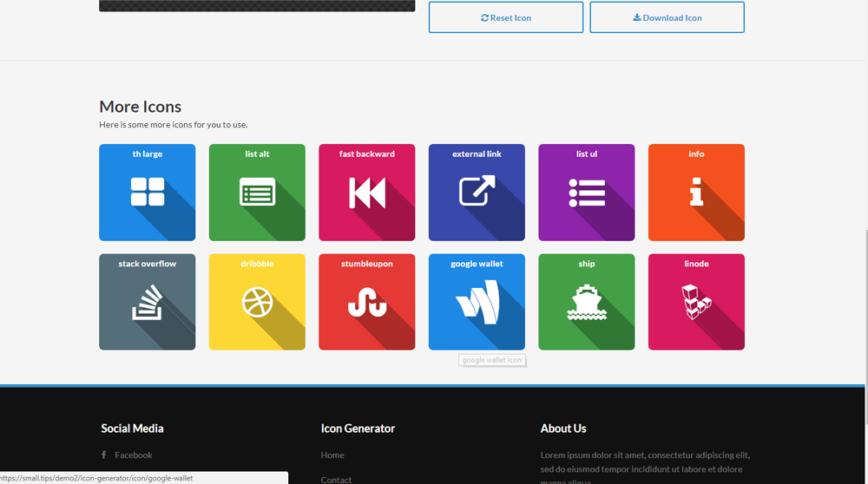868x484 pixels.
Task: Go to Home in footer
Action: pos(332,455)
